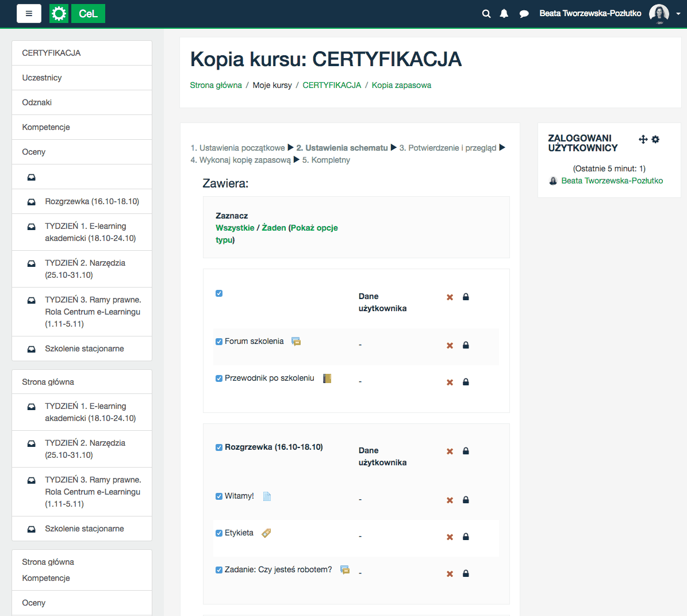This screenshot has height=616, width=687.
Task: Open first TYDZIEŃ 3. Ramy prawne sidebar item
Action: point(82,312)
